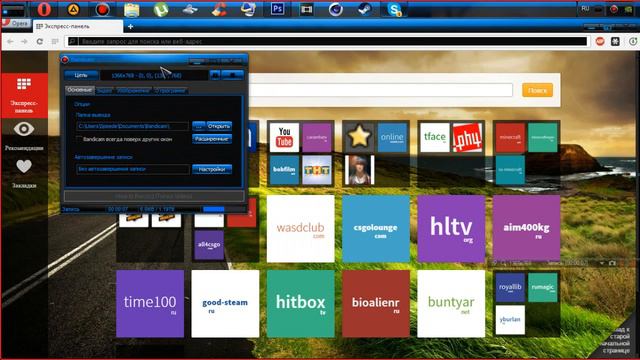Open the bobfilm speed dial tile
640x360 pixels.
[284, 170]
